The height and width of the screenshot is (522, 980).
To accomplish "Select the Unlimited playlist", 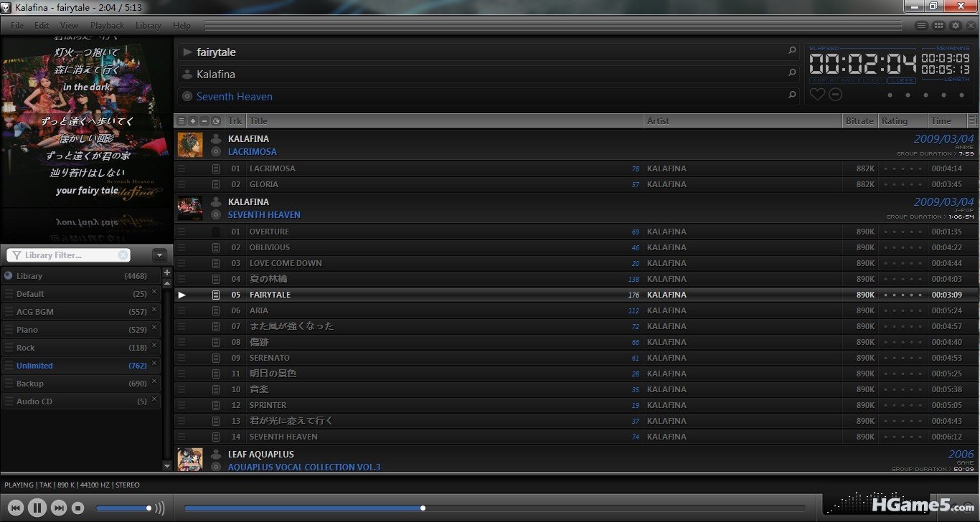I will 81,366.
